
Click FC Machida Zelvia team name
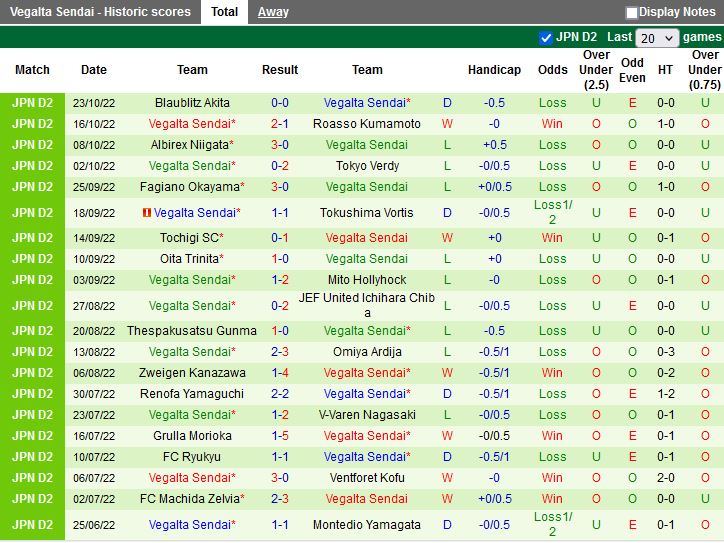click(192, 499)
